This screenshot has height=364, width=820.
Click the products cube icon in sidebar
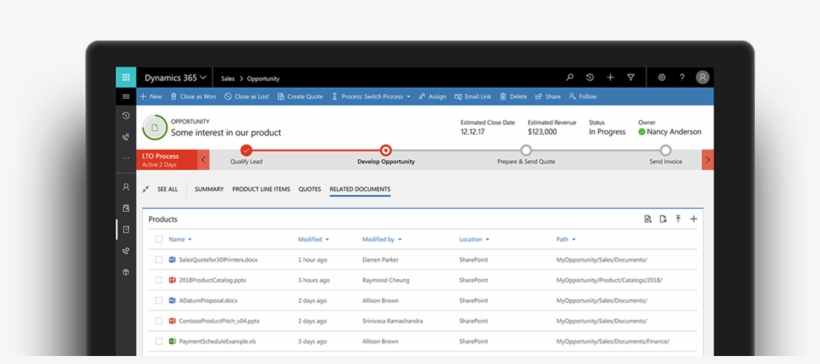click(126, 272)
